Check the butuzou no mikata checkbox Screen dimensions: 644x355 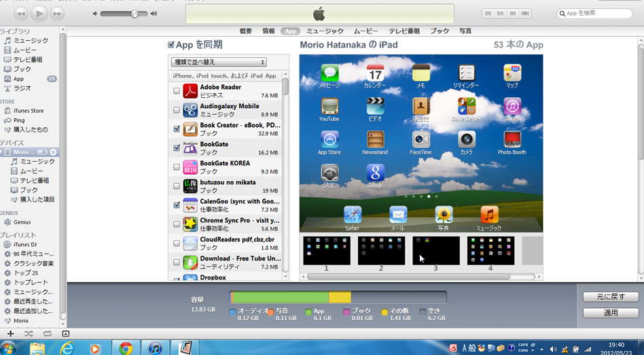pos(177,186)
